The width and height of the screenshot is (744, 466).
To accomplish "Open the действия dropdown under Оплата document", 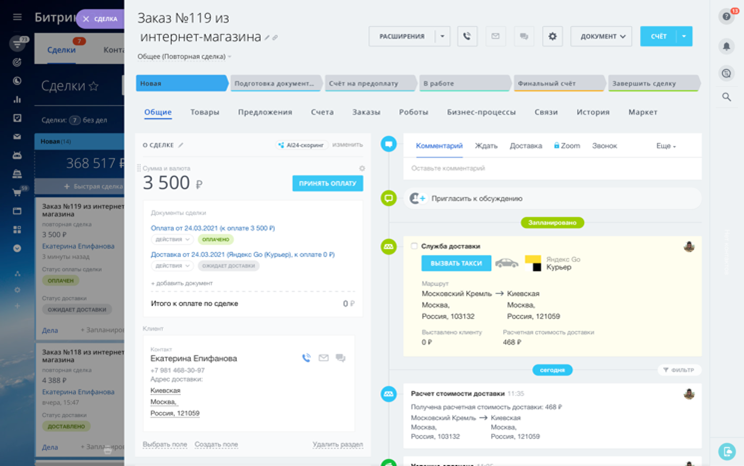I will coord(171,239).
